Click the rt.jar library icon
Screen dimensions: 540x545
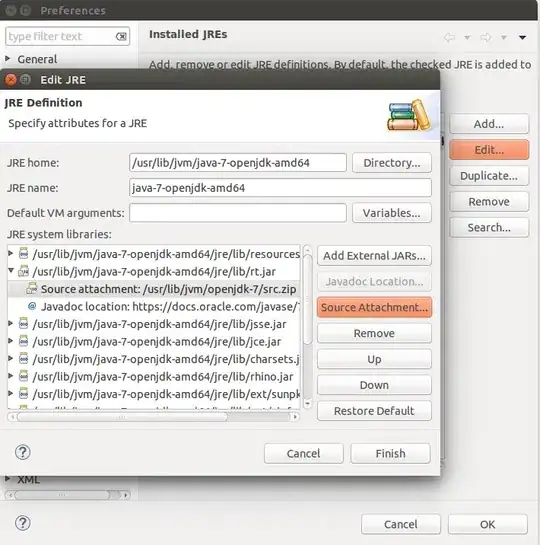[23, 271]
